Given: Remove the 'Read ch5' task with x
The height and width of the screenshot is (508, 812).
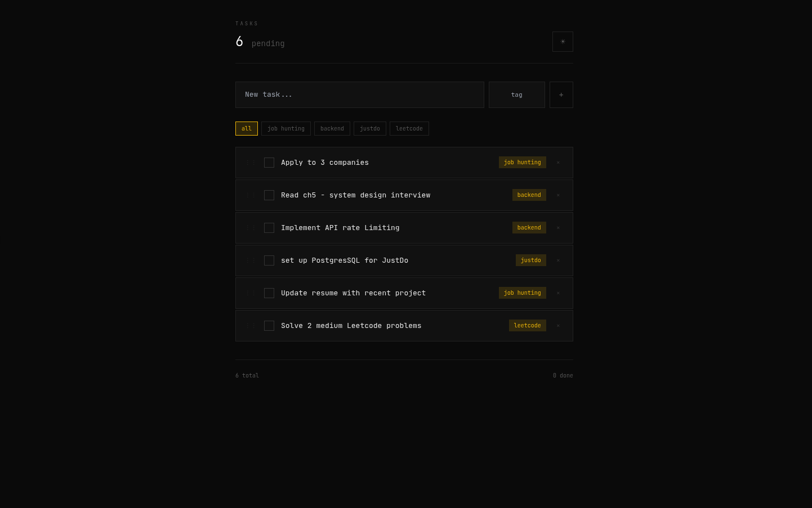Looking at the screenshot, I should [x=558, y=195].
